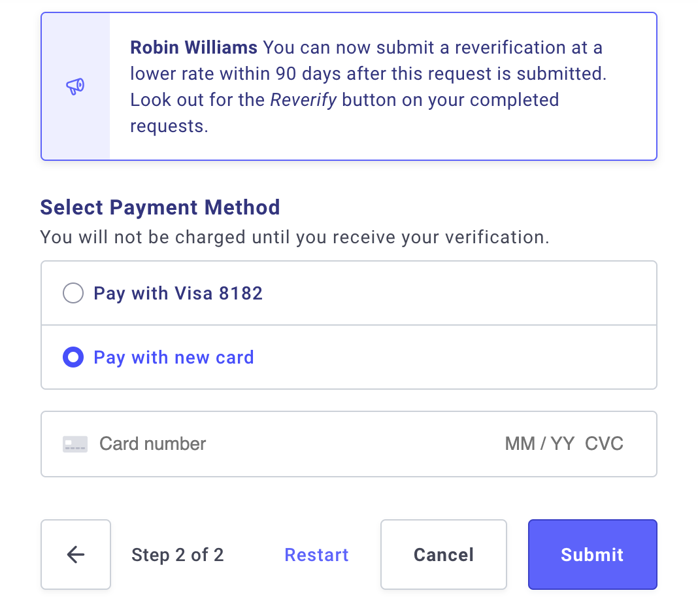Viewport: 698px width, 616px height.
Task: Click the Robin Williams name in banner
Action: [x=193, y=48]
